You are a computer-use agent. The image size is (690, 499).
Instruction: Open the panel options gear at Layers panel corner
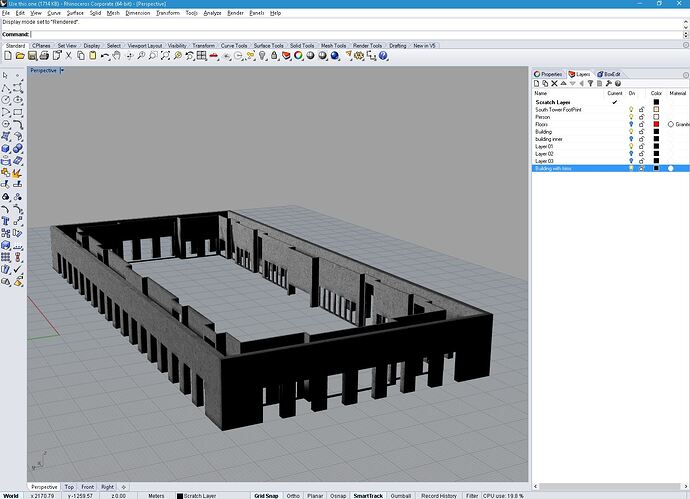point(686,75)
